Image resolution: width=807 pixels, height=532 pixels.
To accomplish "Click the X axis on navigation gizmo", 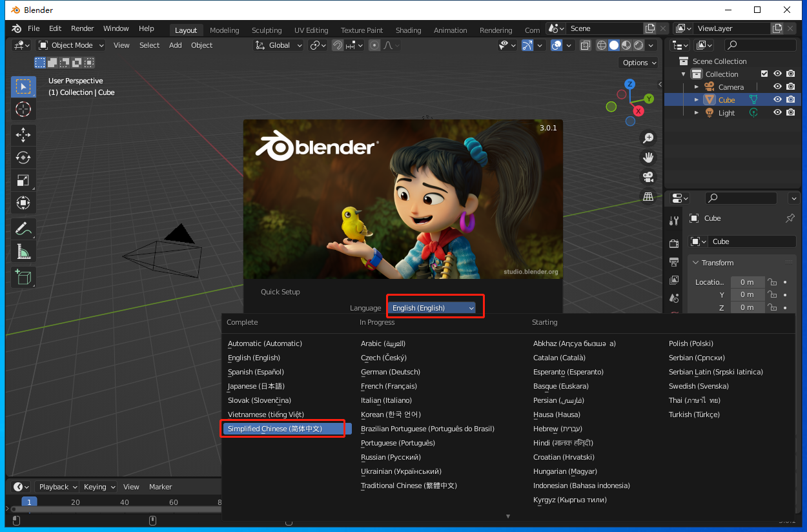I will click(638, 111).
